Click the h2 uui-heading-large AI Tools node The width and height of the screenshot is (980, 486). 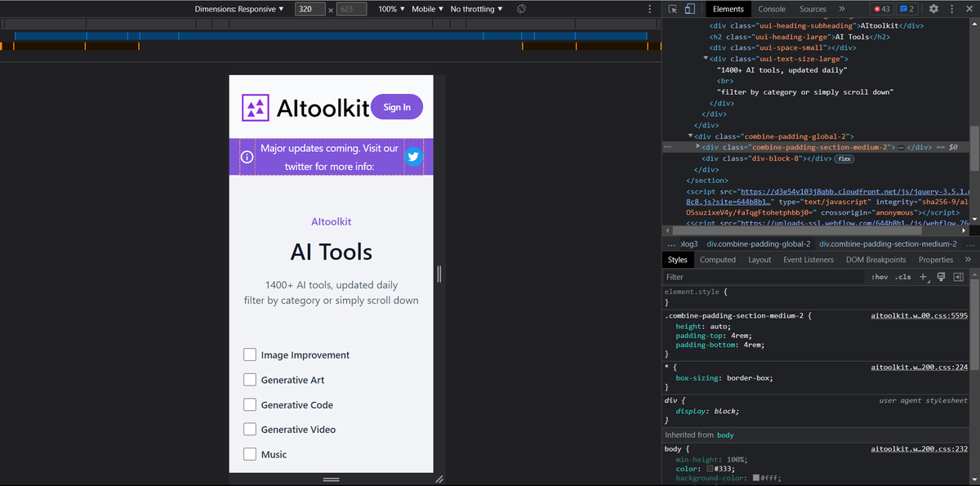tap(800, 37)
